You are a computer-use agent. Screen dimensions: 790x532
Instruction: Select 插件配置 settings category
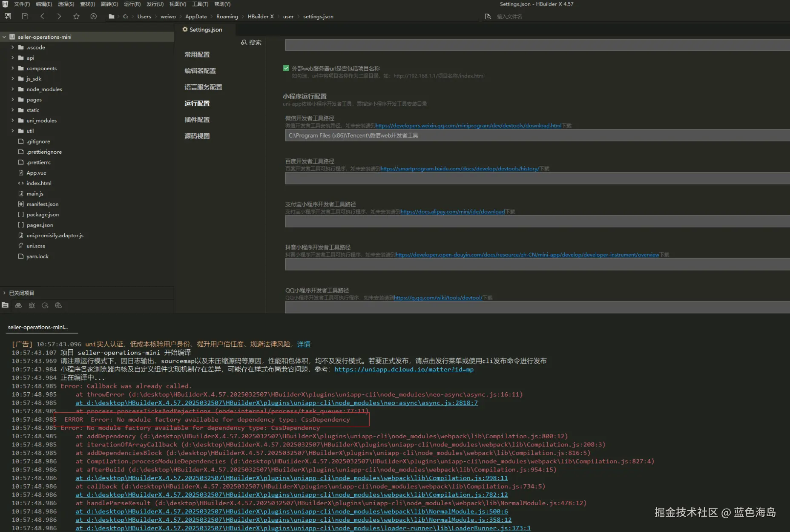(x=197, y=120)
